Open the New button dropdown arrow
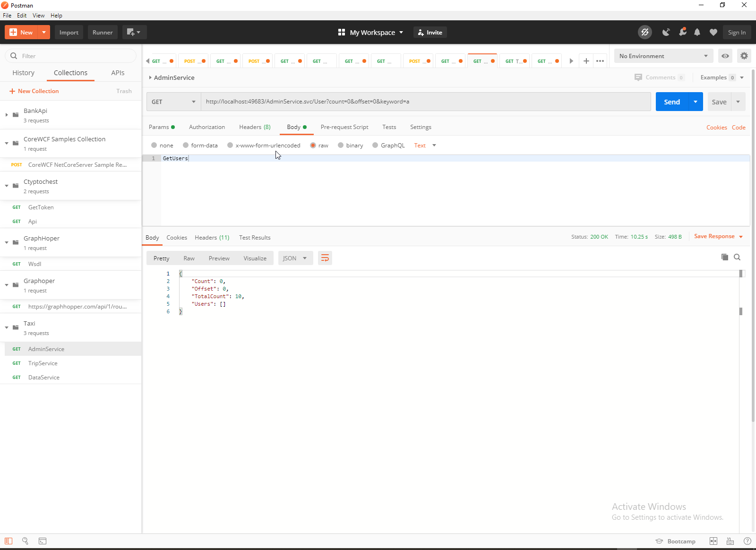Viewport: 756px width, 550px height. pyautogui.click(x=43, y=32)
